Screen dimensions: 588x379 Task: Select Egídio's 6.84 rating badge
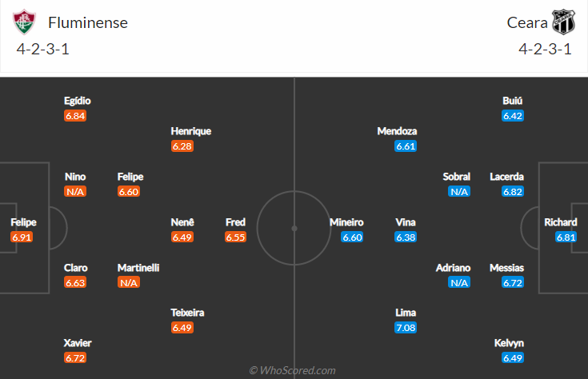tap(75, 116)
